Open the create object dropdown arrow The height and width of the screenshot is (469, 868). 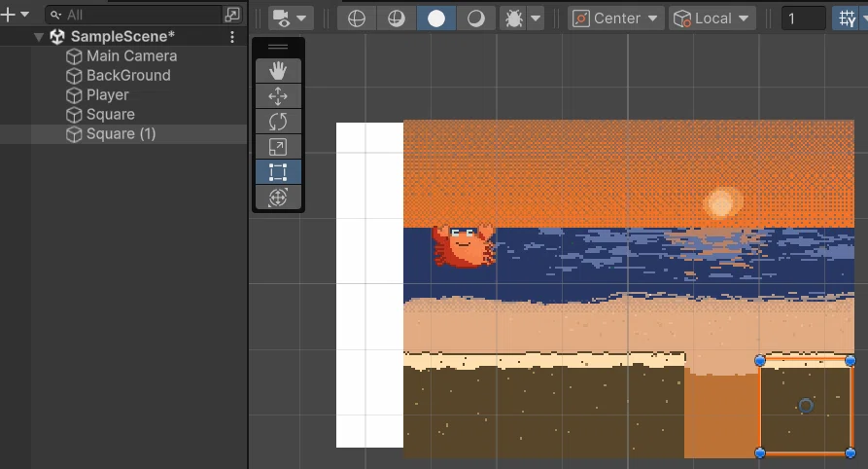25,15
